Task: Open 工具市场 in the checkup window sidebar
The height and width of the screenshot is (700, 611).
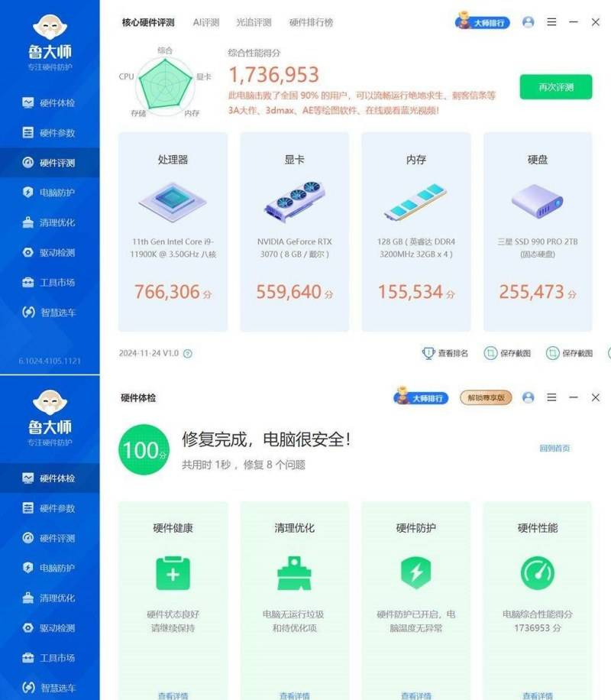Action: coord(49,658)
